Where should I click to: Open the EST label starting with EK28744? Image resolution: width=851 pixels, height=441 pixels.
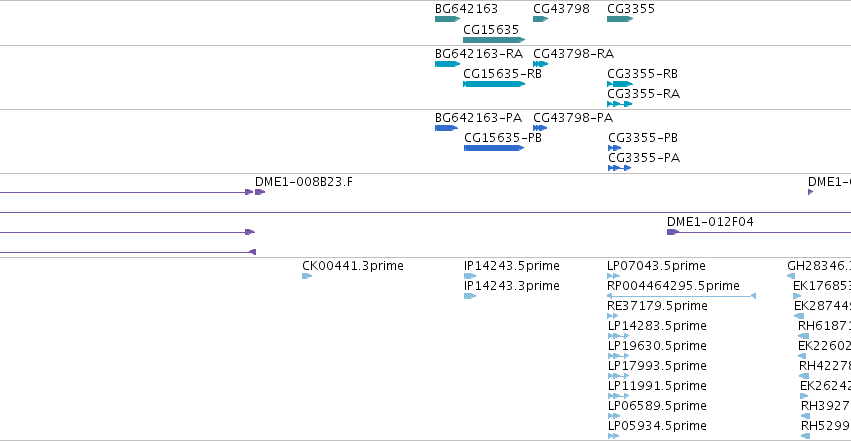822,306
